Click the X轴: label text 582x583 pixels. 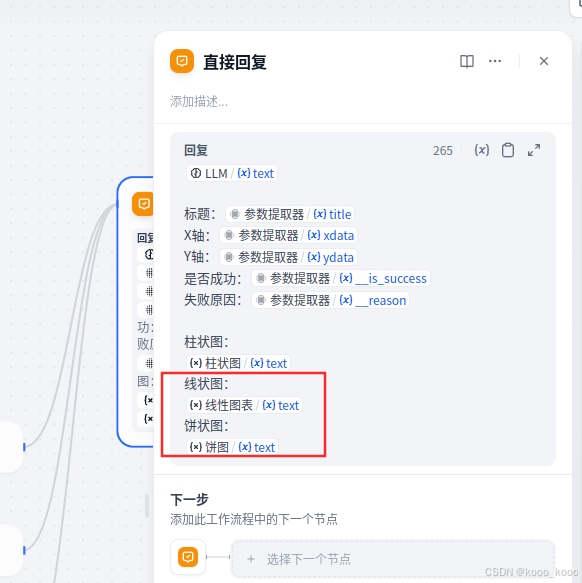tap(197, 236)
